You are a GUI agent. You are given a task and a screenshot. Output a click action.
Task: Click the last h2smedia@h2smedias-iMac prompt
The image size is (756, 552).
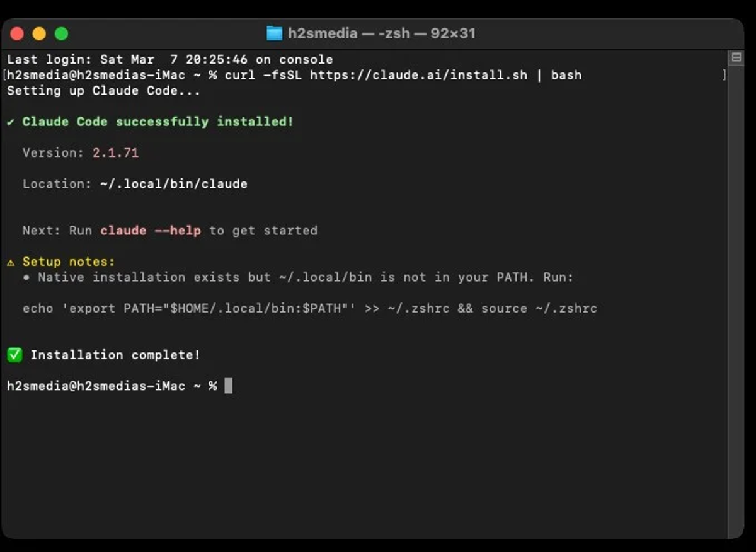pos(112,386)
